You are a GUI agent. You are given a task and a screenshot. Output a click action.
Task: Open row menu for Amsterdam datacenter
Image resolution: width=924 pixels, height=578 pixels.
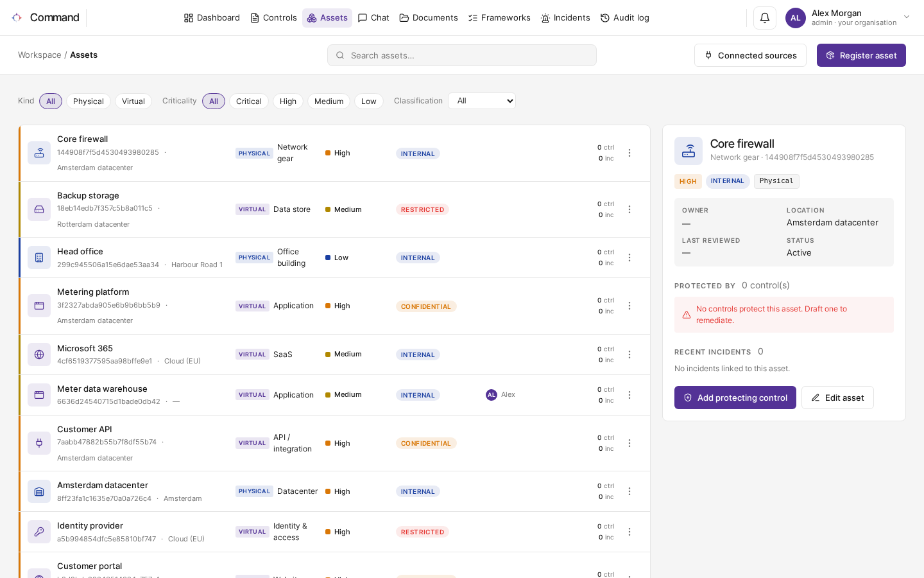629,491
